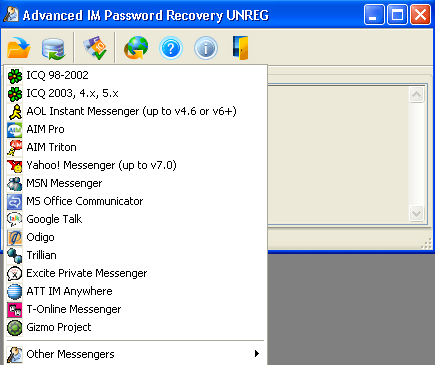Pick Odigo label

coord(40,237)
